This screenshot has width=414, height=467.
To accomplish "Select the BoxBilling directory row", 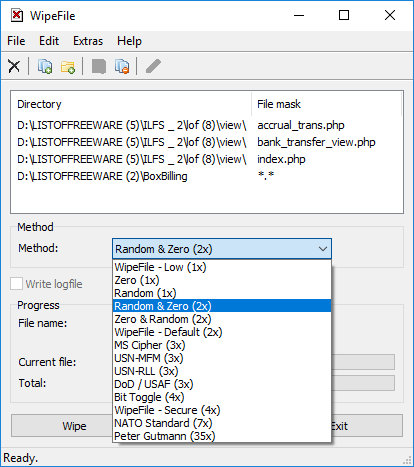I will point(207,176).
